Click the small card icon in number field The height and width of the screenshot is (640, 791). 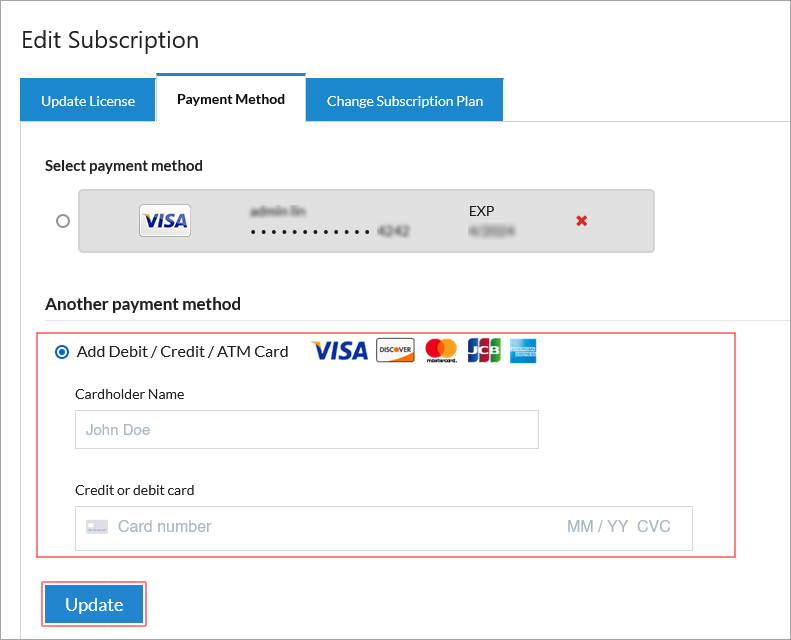tap(96, 527)
